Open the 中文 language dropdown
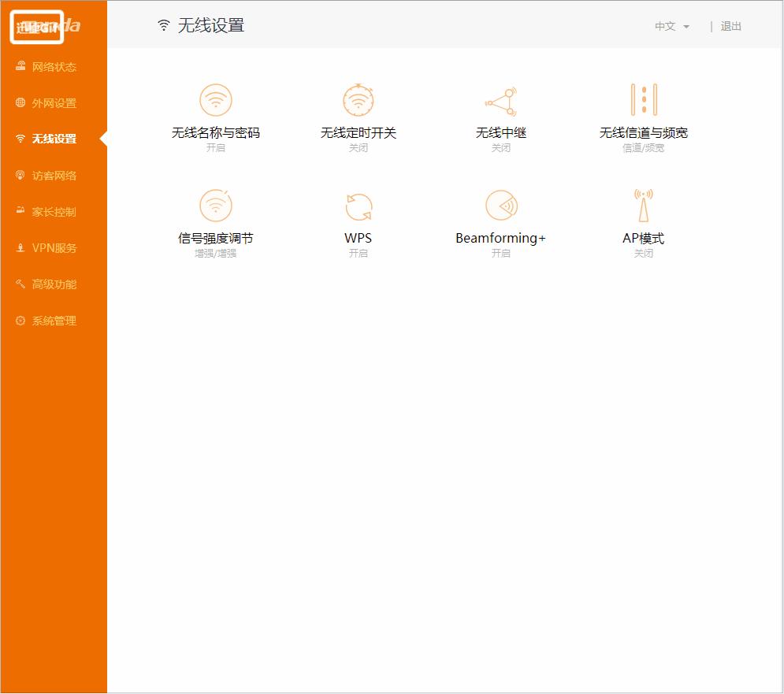Viewport: 784px width, 694px height. point(668,25)
